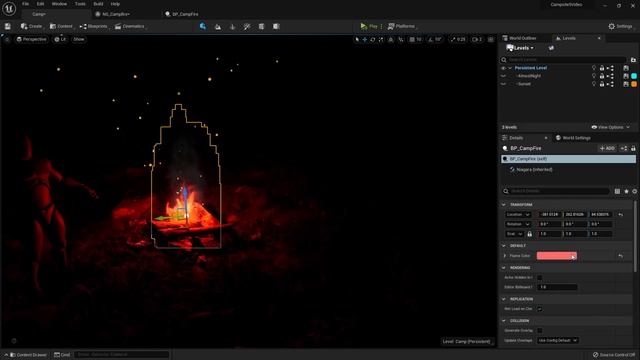Show favorites with the star icon in Details
The width and height of the screenshot is (640, 360).
point(627,191)
